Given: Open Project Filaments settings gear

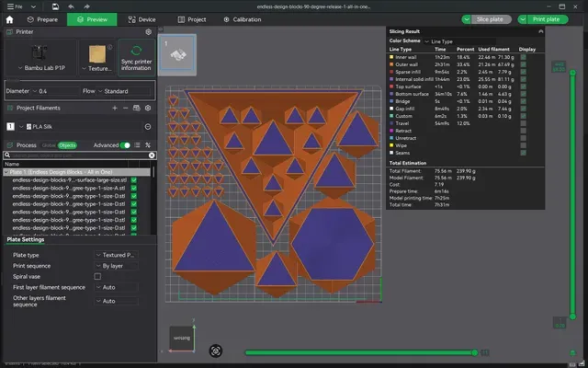Looking at the screenshot, I should click(x=148, y=109).
